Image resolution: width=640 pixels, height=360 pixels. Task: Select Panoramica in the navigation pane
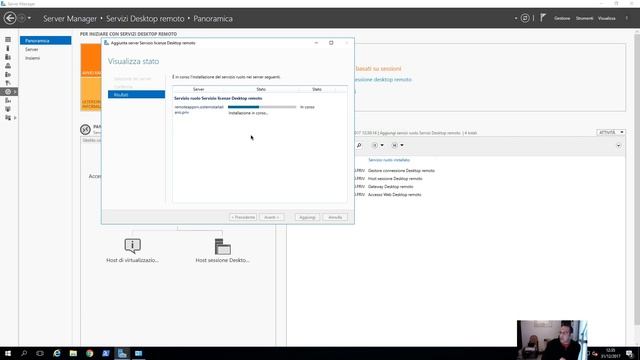(45, 40)
